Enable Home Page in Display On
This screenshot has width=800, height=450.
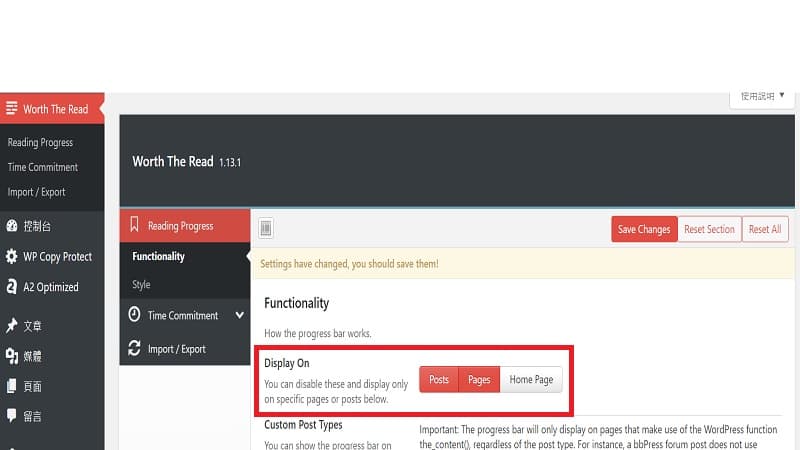pyautogui.click(x=531, y=380)
